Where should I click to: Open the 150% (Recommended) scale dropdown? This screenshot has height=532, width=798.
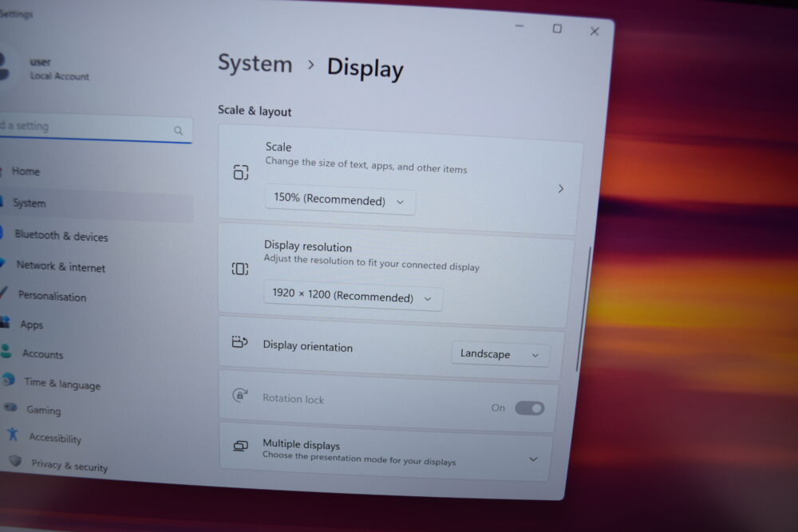pos(339,199)
